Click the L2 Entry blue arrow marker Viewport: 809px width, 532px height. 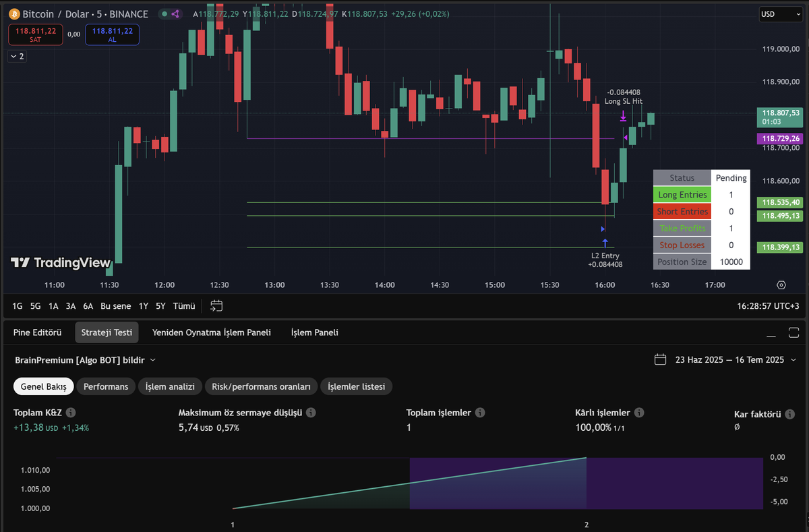(605, 243)
